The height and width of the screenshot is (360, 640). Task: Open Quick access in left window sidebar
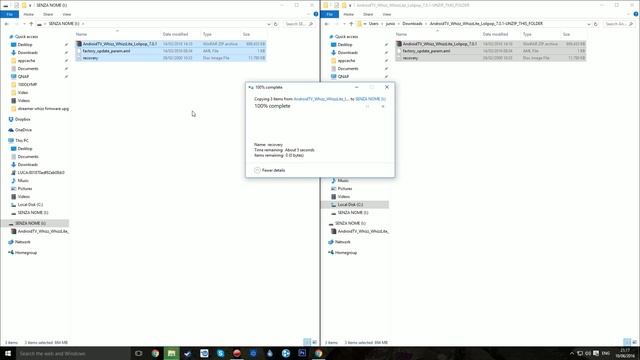point(26,37)
